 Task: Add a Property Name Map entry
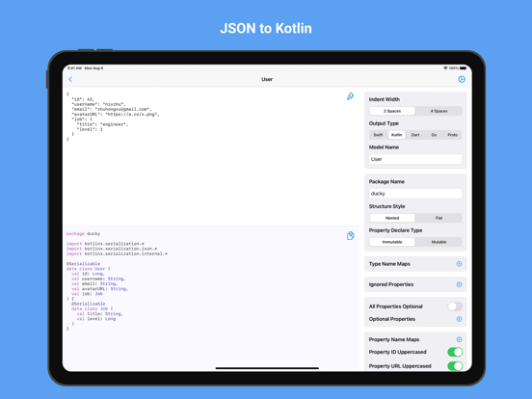(x=459, y=339)
